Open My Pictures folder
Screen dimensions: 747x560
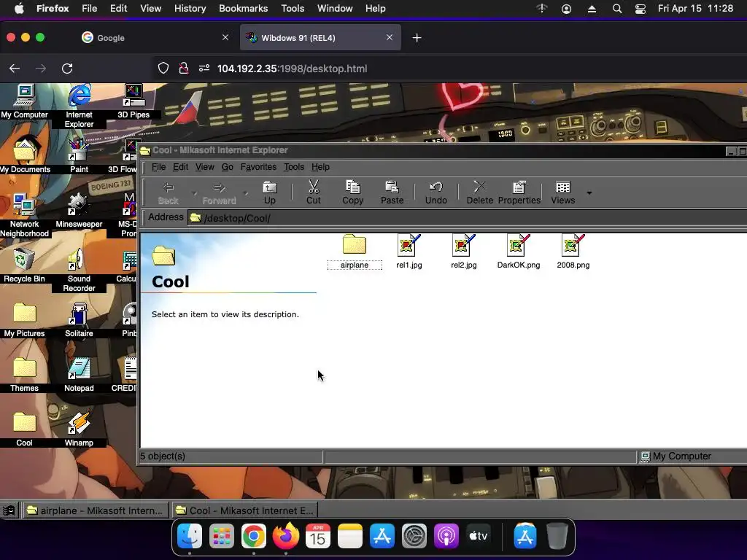24,319
